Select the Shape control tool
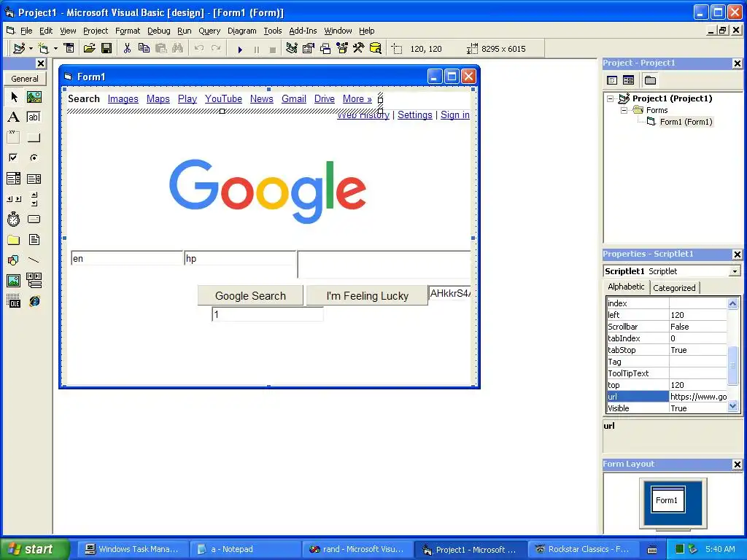The width and height of the screenshot is (747, 560). 14,260
